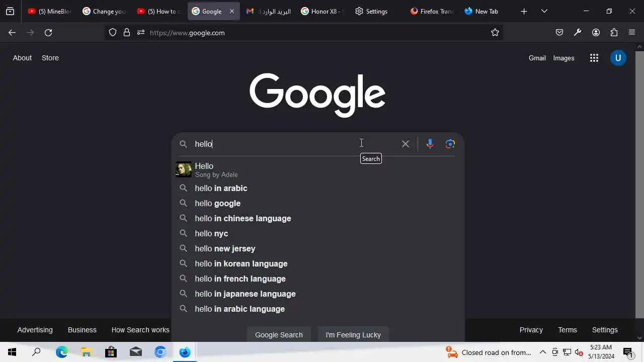Viewport: 644px width, 362px height.
Task: Open the site permissions icon in address bar
Action: 141,33
